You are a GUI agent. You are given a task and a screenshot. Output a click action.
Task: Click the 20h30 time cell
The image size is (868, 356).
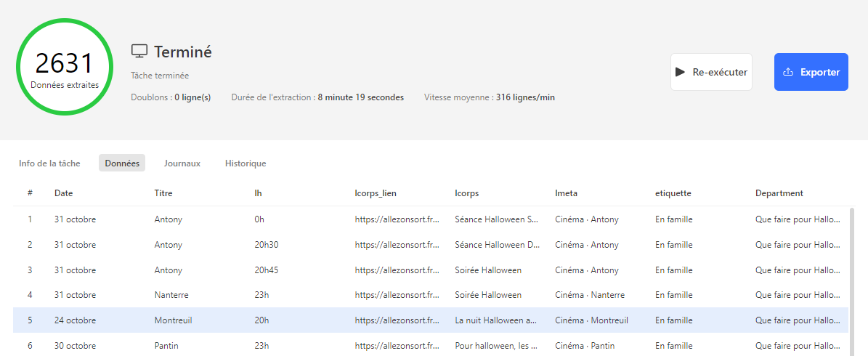tap(267, 245)
